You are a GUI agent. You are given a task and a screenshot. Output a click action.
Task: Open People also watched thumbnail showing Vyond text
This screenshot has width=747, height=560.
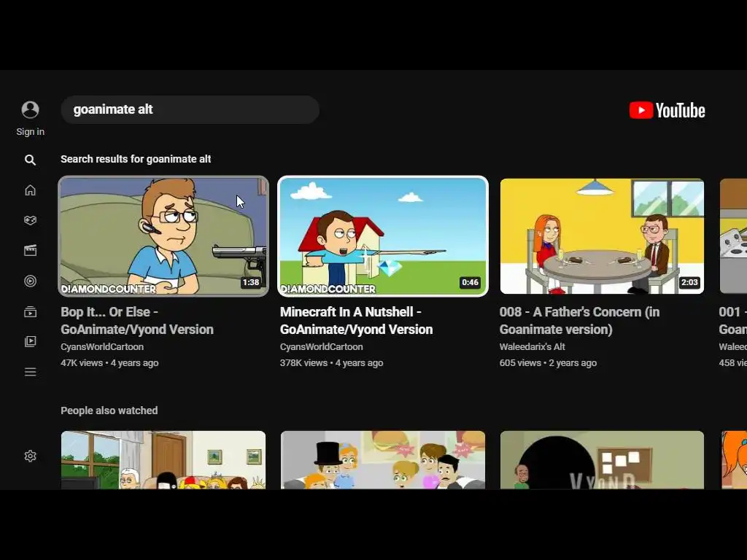coord(602,460)
